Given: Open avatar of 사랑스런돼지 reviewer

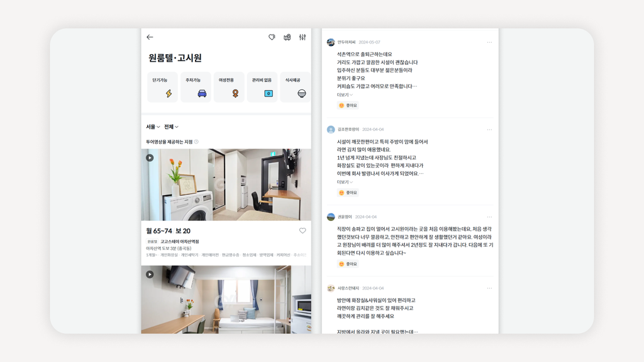Looking at the screenshot, I should click(331, 288).
